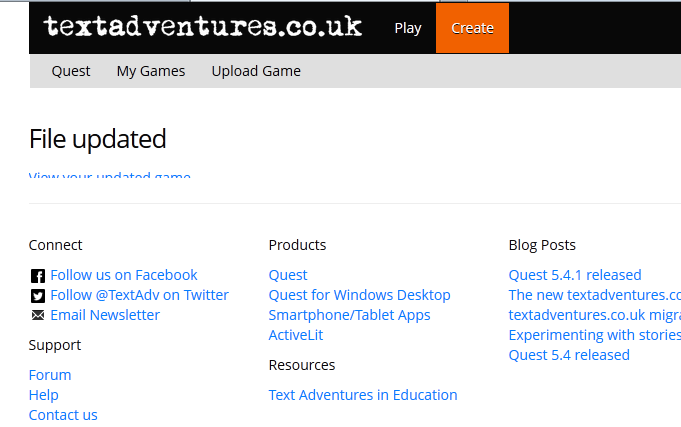Click the email envelope icon

click(x=38, y=315)
